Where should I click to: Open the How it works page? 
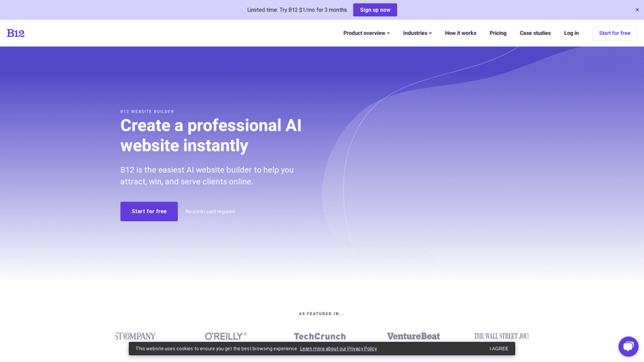click(x=460, y=34)
